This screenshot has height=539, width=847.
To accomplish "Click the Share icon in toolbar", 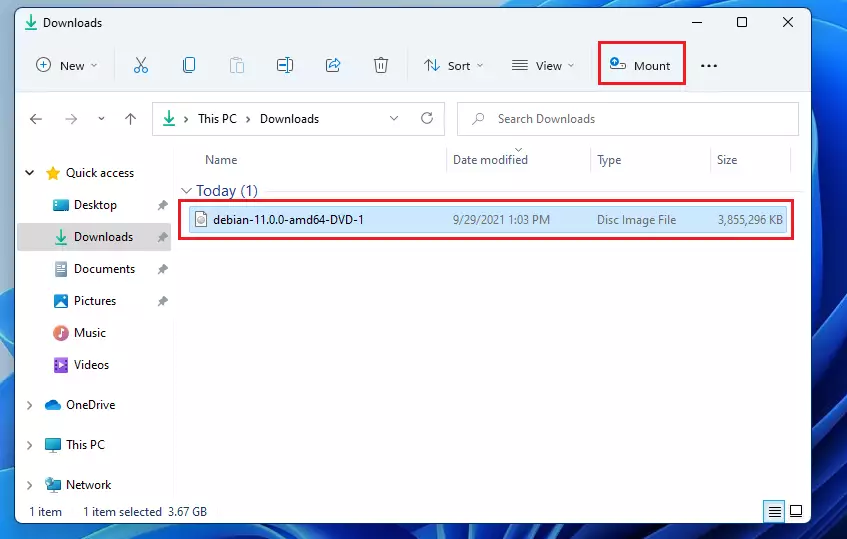I will click(x=333, y=65).
